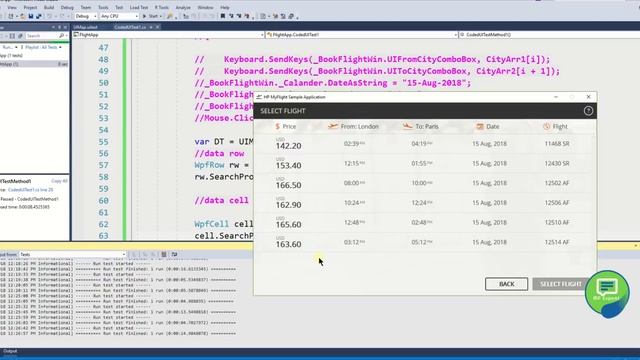
Task: Click the help question mark icon in SELECT FLIGHT header
Action: coord(588,111)
